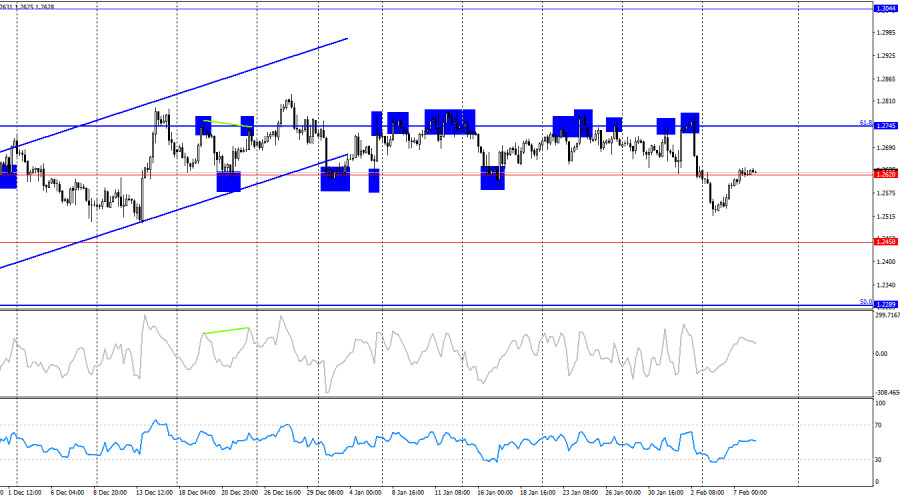The width and height of the screenshot is (900, 500).
Task: Click the 1.2925 price axis value
Action: point(886,56)
